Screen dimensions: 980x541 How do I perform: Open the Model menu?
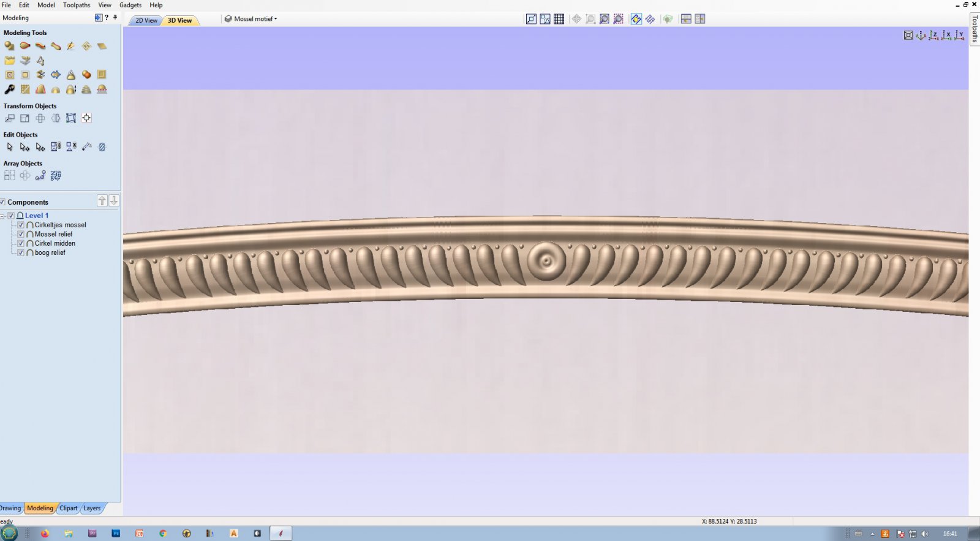tap(46, 5)
